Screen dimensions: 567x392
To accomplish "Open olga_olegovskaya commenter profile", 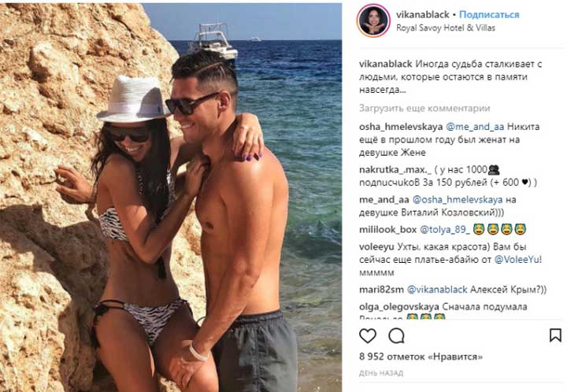I will pos(398,307).
